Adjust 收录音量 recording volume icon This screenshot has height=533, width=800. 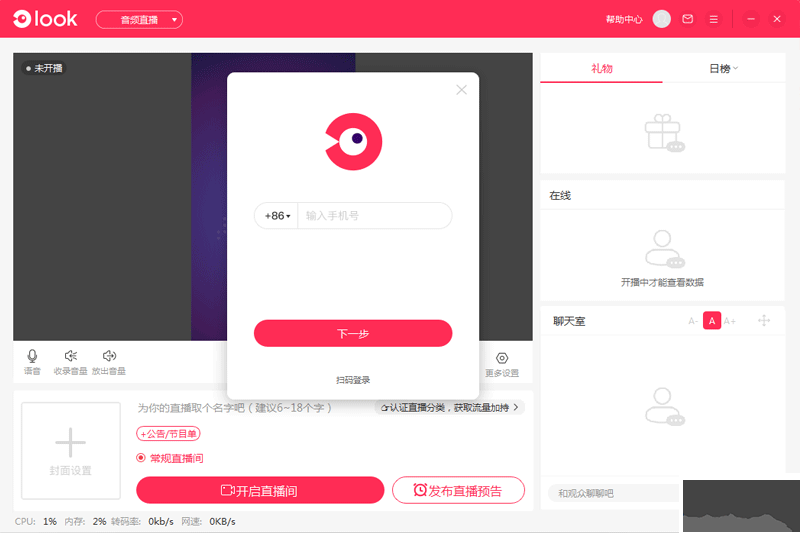(x=70, y=362)
